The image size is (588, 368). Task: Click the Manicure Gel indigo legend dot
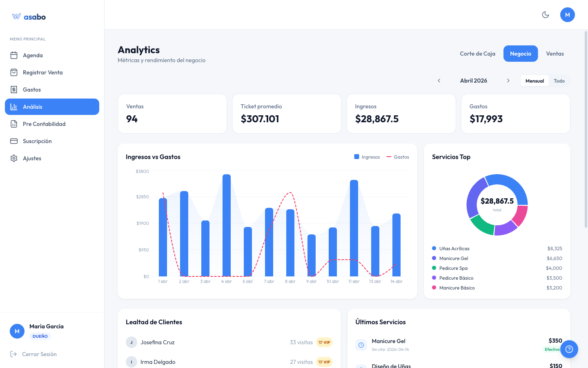[434, 258]
